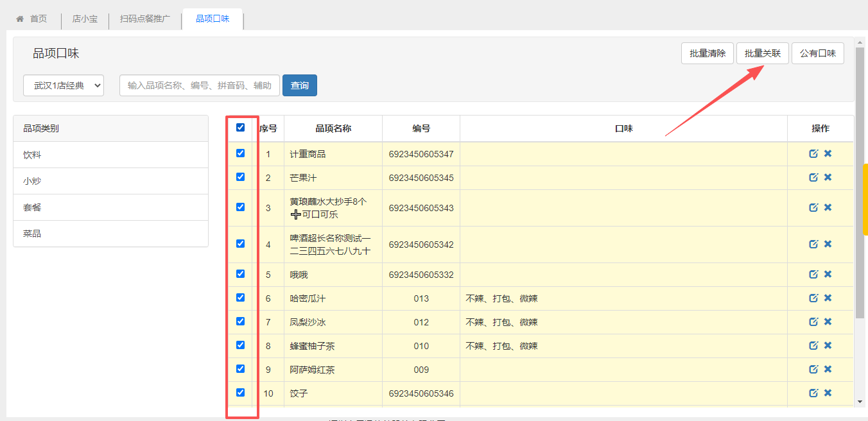868x421 pixels.
Task: Click the 品项名称 search input field
Action: [199, 85]
